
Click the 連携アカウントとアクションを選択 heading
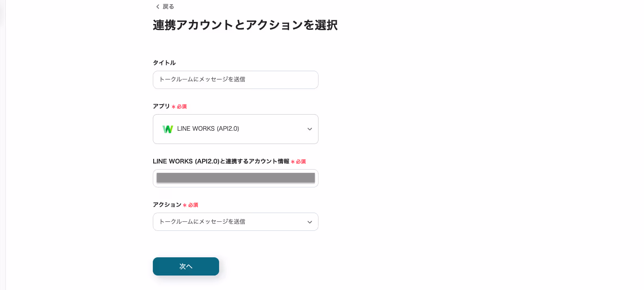[x=245, y=25]
